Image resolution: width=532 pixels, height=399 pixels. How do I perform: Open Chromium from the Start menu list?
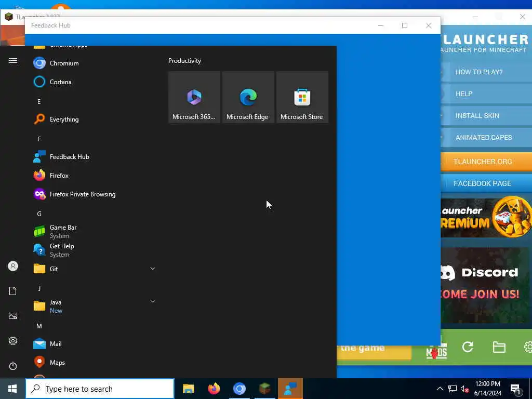(x=94, y=63)
